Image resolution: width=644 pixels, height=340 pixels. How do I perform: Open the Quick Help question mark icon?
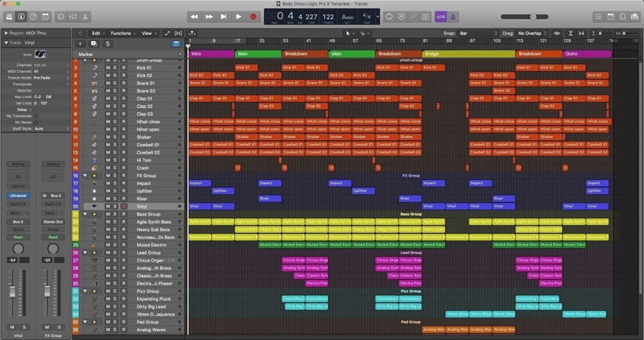pos(33,16)
